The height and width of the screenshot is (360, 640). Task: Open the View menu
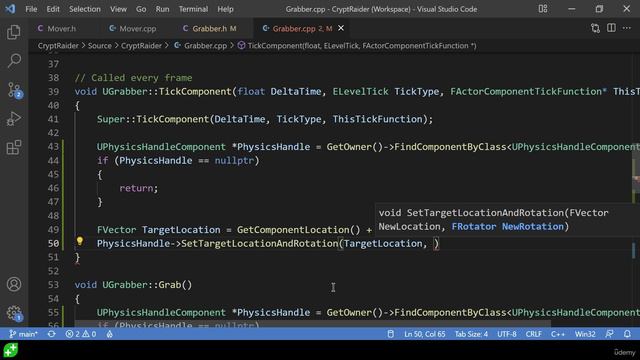[x=118, y=9]
